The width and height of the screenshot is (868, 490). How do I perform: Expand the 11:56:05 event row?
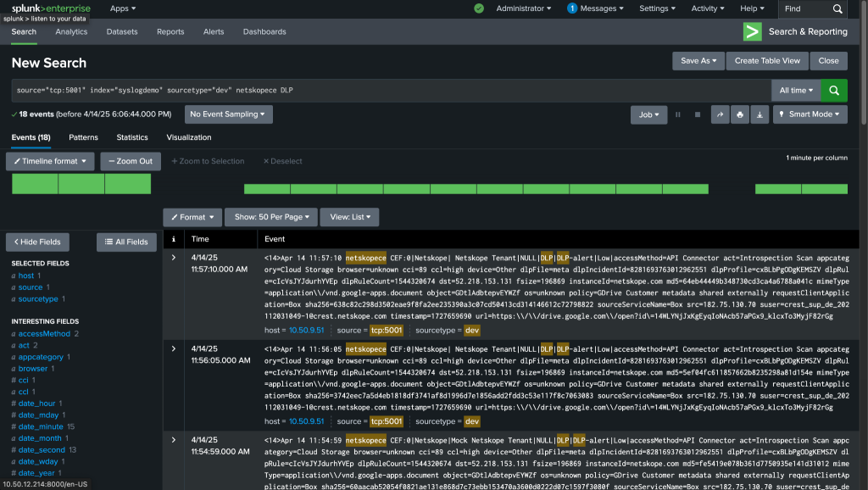coord(173,348)
